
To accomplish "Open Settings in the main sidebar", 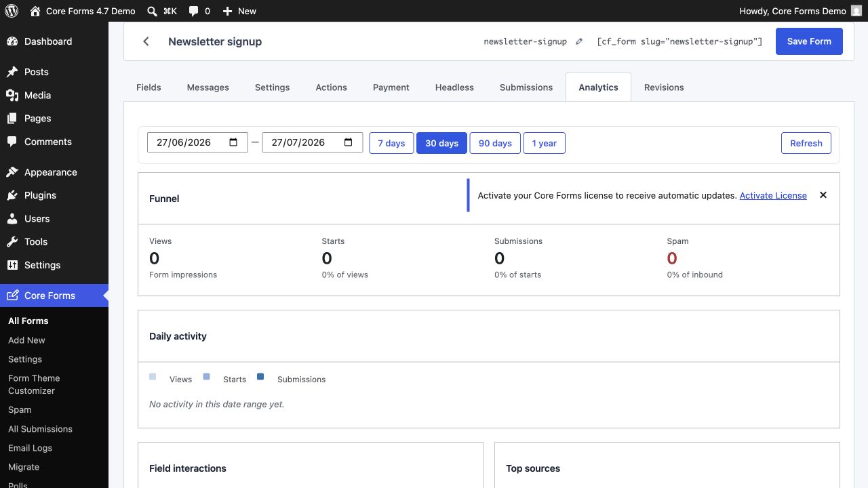I will point(54,265).
